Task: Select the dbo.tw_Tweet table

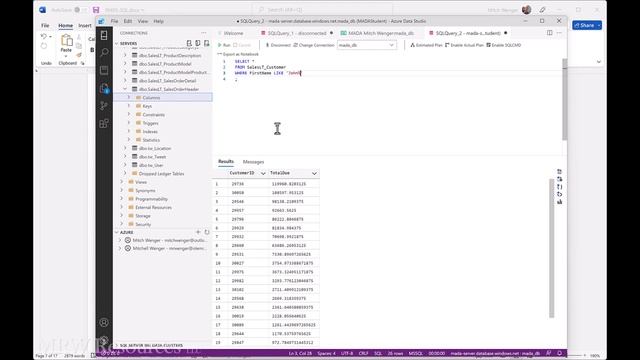Action: [x=152, y=157]
